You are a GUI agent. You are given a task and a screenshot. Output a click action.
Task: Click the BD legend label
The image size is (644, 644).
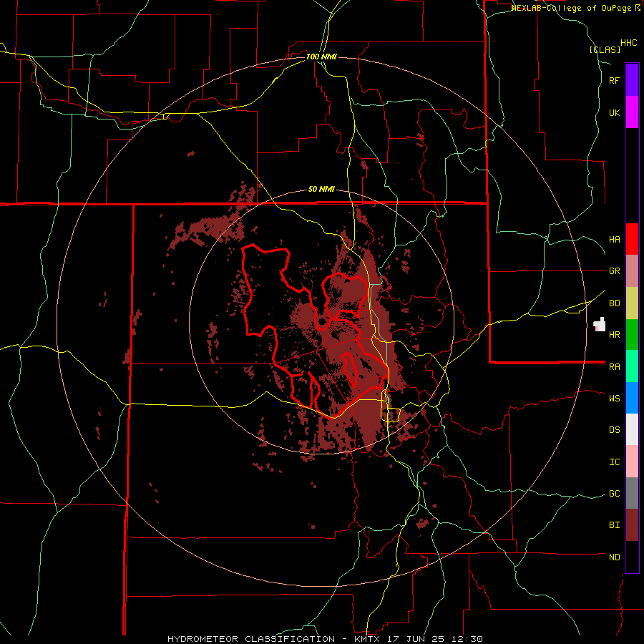[x=615, y=303]
